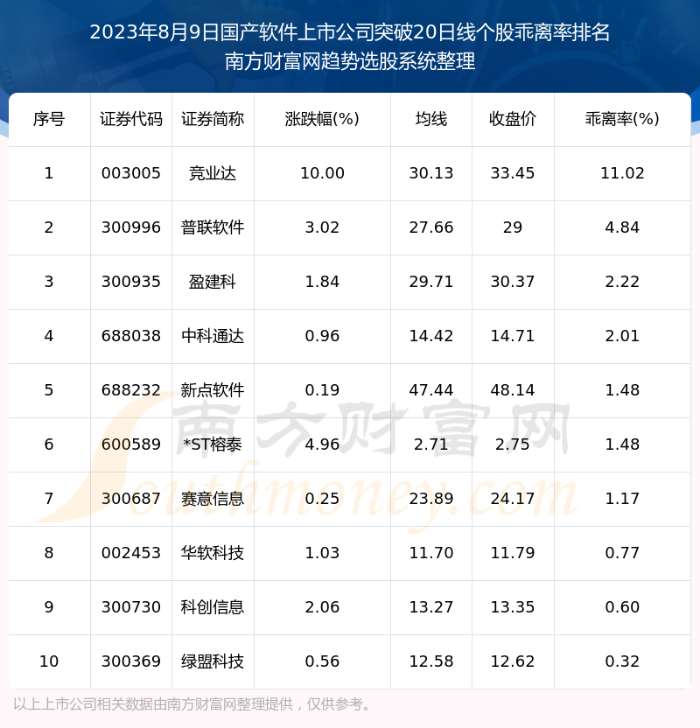Click stock code 300369
Viewport: 700px width, 728px height.
(x=131, y=662)
